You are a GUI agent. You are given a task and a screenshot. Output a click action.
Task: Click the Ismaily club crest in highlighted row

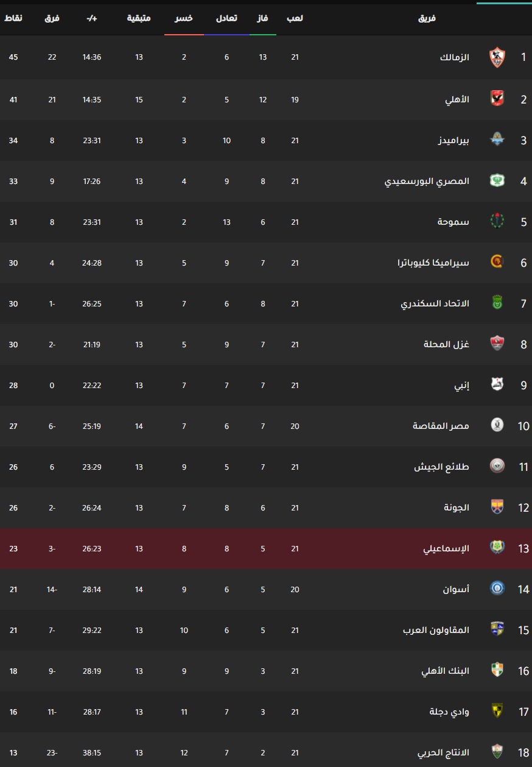click(x=497, y=548)
